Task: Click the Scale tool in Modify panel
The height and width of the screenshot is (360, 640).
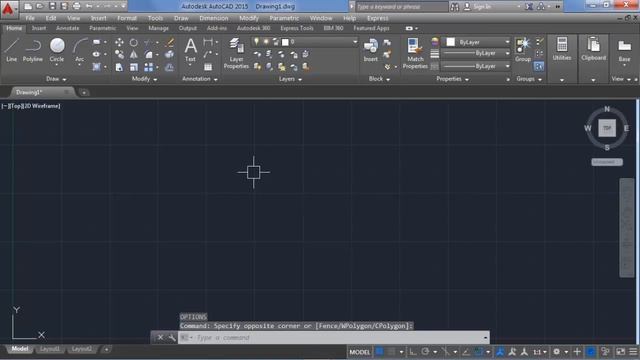Action: point(133,67)
